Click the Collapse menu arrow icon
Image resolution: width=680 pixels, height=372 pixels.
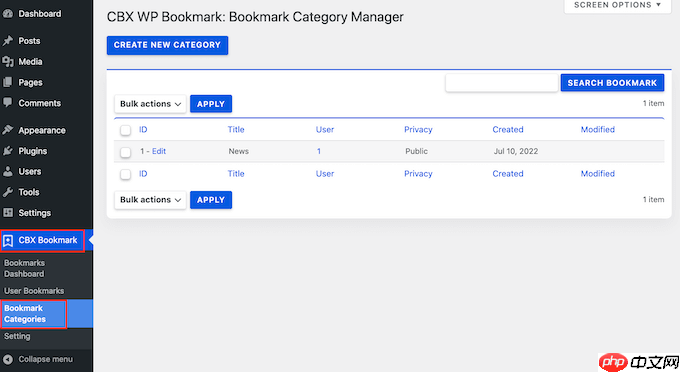7,359
